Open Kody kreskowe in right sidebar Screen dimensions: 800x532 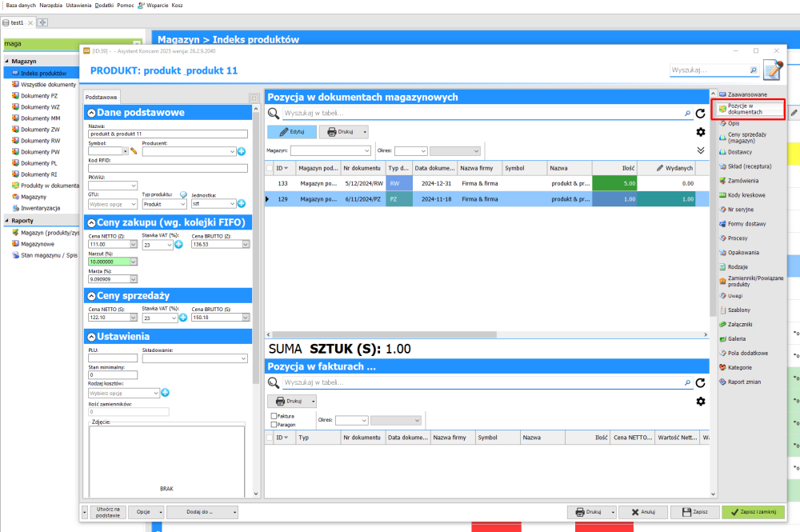746,194
